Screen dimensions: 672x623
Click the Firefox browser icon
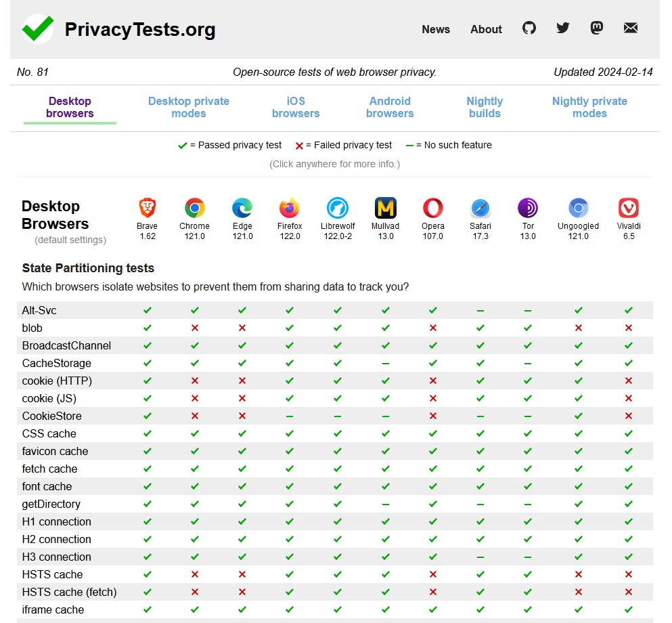click(290, 208)
